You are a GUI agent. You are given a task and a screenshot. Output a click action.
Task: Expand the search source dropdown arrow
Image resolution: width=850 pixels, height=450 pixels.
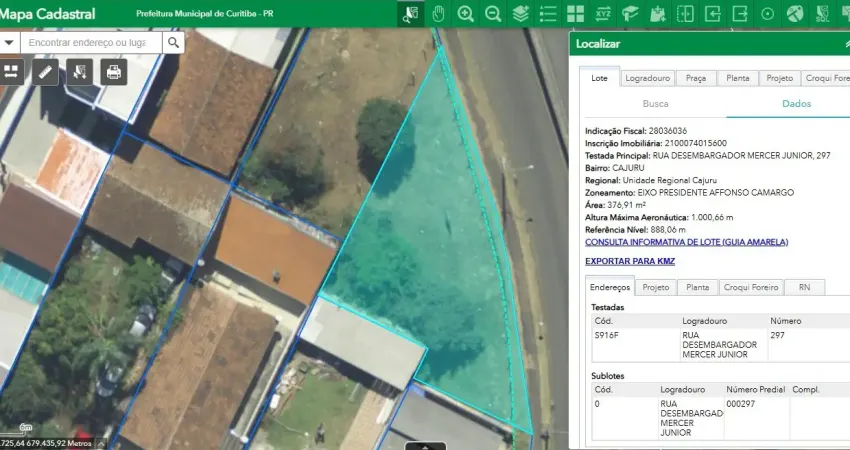click(8, 42)
